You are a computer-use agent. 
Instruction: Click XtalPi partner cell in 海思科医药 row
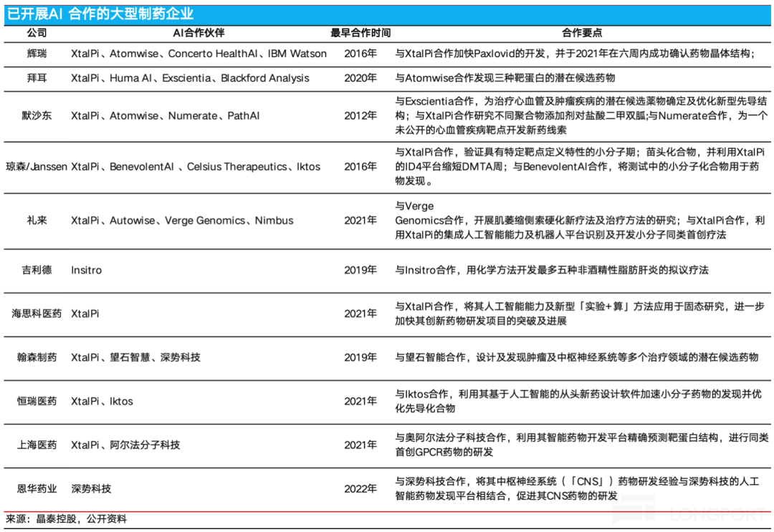(x=85, y=314)
